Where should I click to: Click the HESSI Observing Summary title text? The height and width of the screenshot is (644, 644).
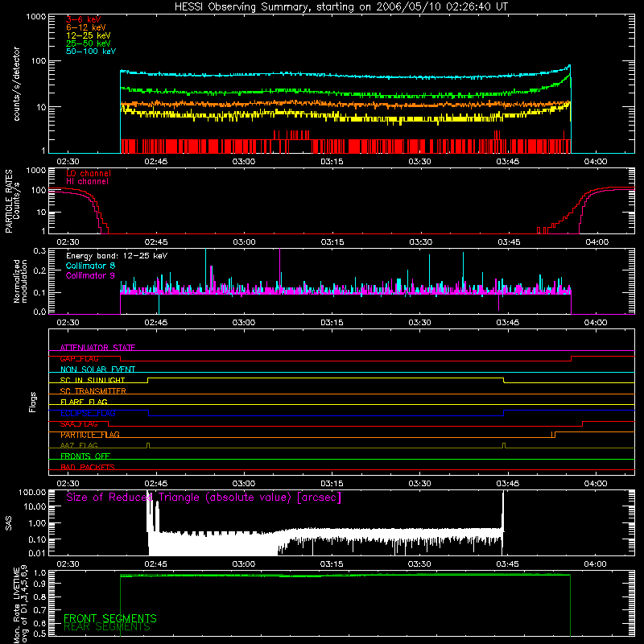pos(341,7)
